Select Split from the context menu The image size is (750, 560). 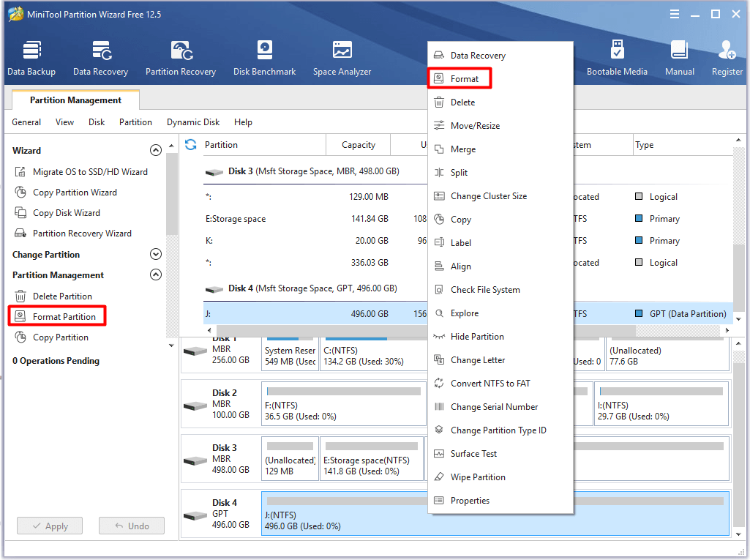pyautogui.click(x=500, y=173)
